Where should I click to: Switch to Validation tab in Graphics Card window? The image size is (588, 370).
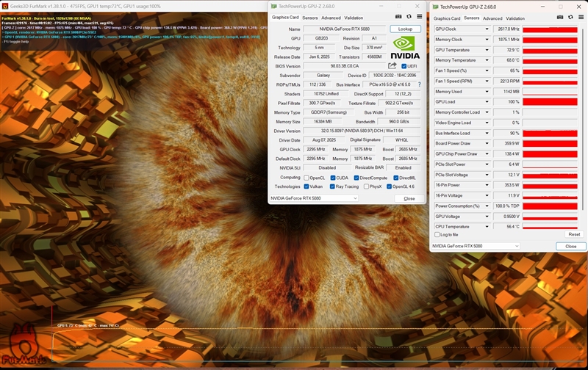tap(354, 18)
